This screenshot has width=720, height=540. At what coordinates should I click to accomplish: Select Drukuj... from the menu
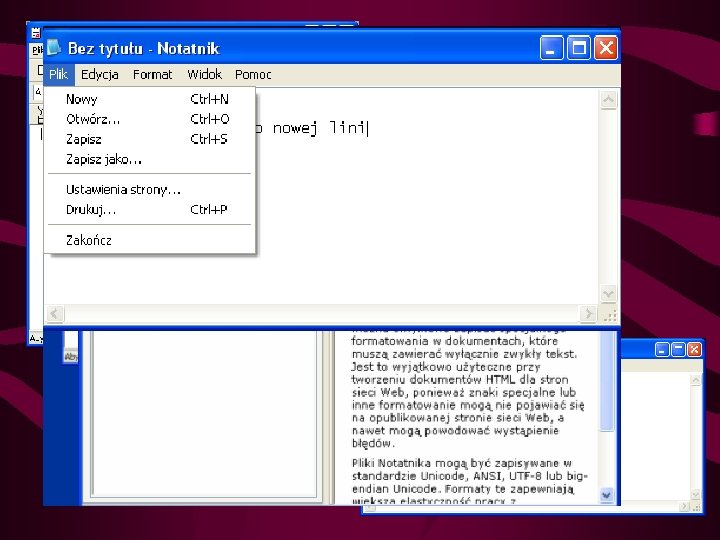click(x=150, y=210)
